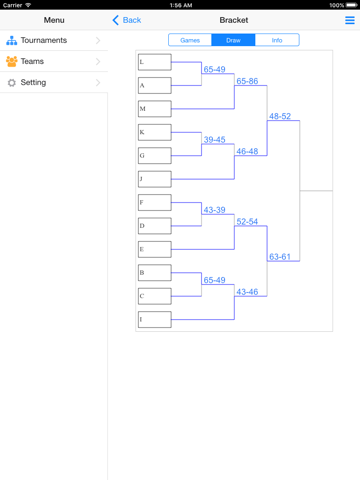The height and width of the screenshot is (480, 360).
Task: Expand the Teams row chevron
Action: (98, 61)
